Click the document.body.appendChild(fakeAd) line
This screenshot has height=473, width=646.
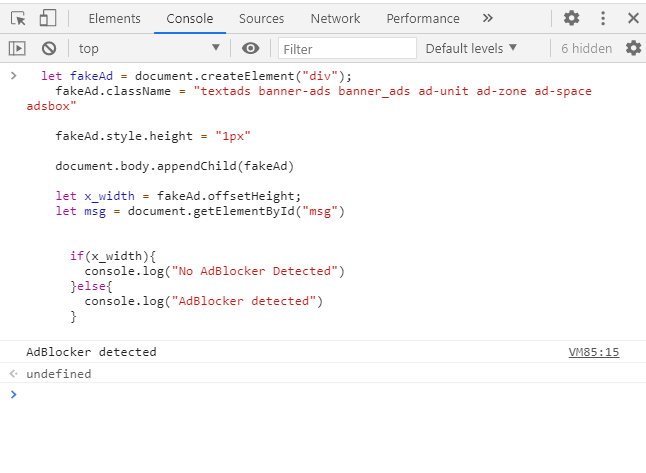click(x=175, y=166)
